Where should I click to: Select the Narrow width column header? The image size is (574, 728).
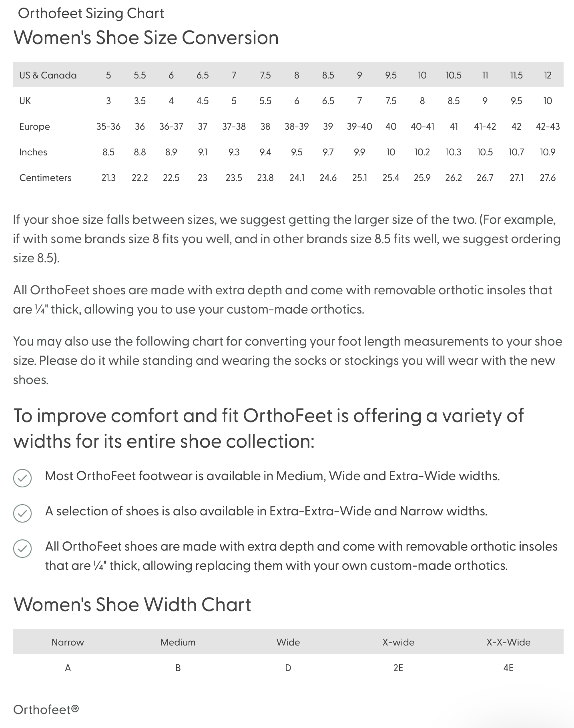(x=68, y=642)
